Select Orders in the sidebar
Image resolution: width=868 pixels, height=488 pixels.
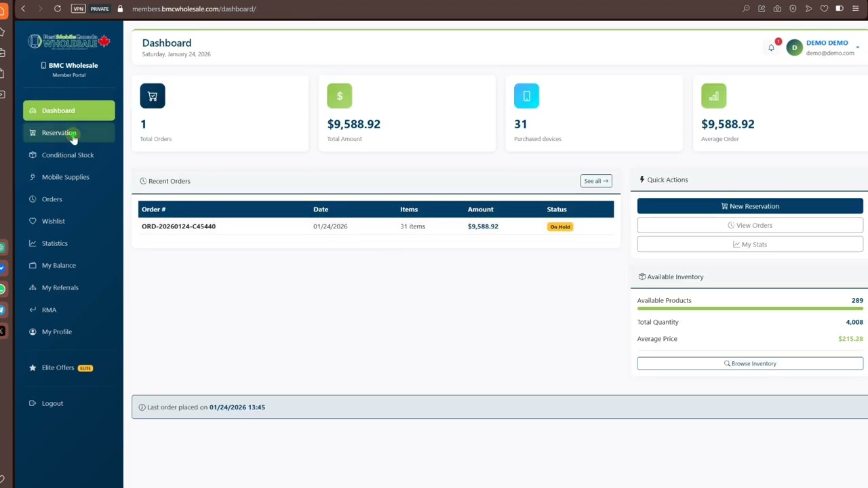coord(68,199)
